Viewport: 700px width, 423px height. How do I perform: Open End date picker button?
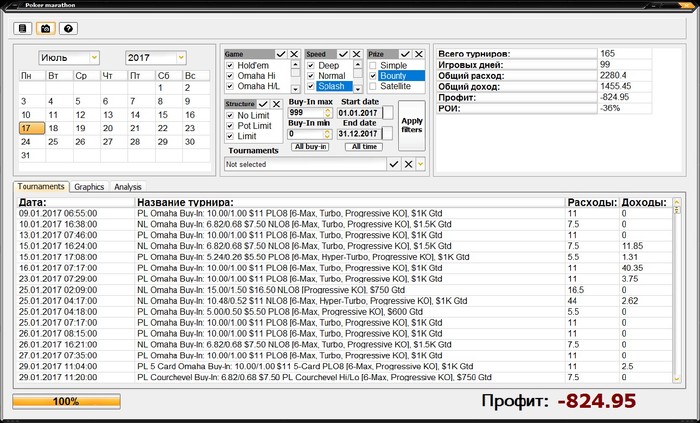click(388, 133)
